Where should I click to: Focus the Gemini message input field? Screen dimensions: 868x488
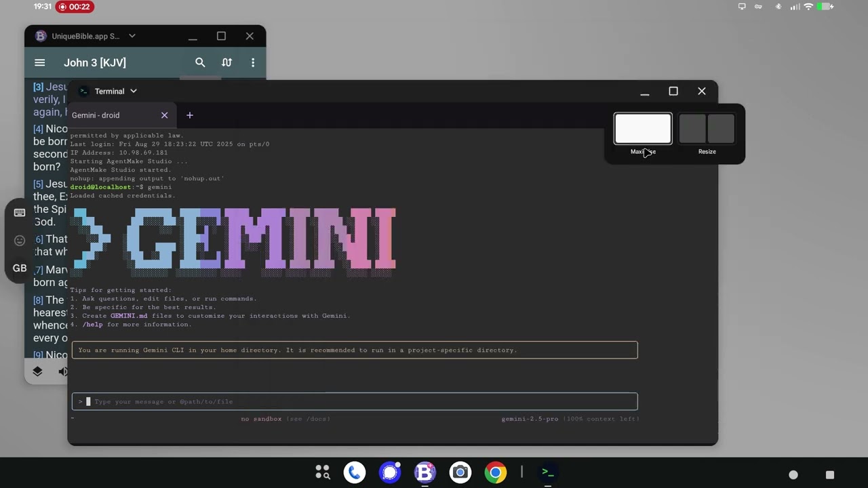point(355,401)
